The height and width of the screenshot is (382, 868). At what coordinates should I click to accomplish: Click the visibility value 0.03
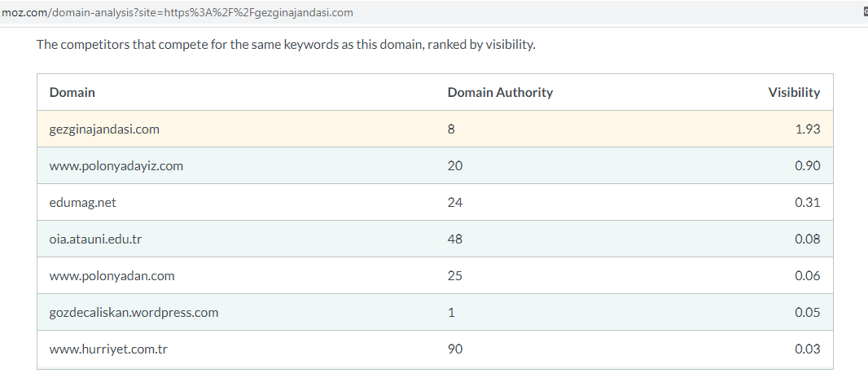(807, 349)
